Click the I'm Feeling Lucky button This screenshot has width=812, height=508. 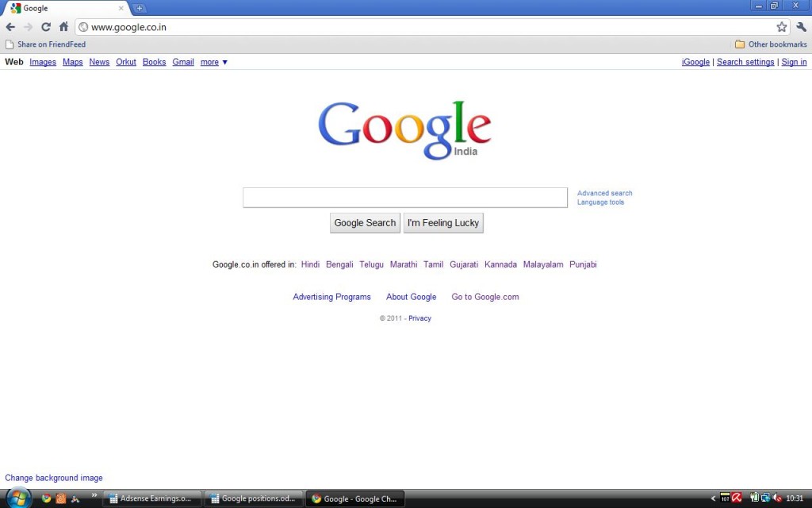tap(443, 223)
